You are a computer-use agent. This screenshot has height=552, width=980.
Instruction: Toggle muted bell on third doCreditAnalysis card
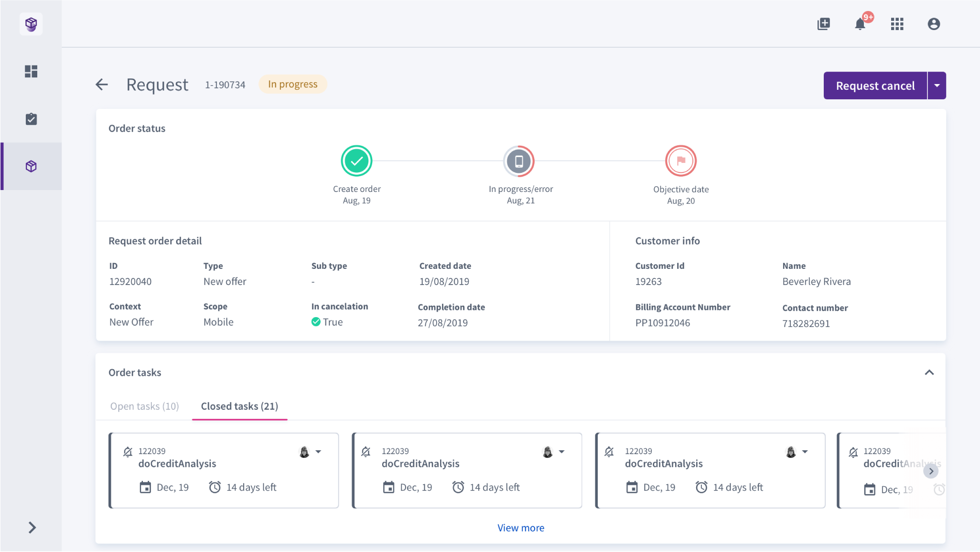[x=609, y=452]
